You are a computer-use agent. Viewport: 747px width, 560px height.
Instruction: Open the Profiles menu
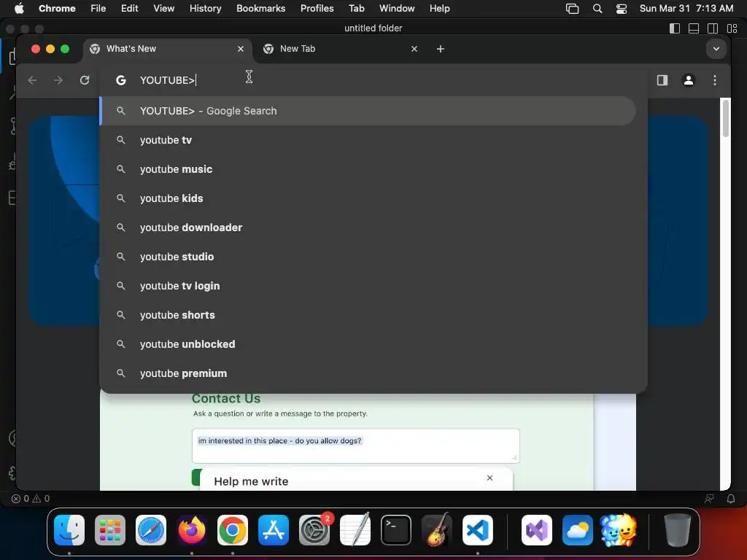pyautogui.click(x=317, y=8)
